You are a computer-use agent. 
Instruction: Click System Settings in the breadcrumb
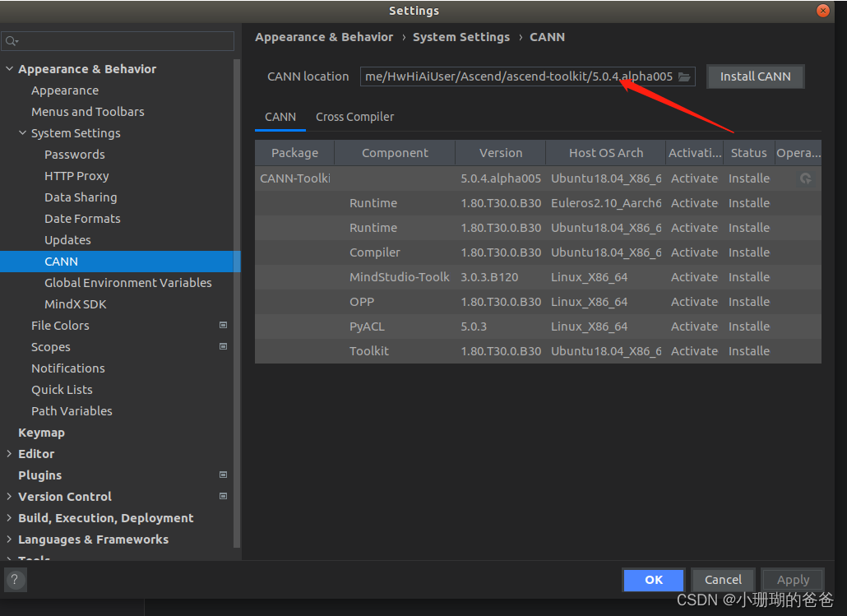(x=461, y=37)
